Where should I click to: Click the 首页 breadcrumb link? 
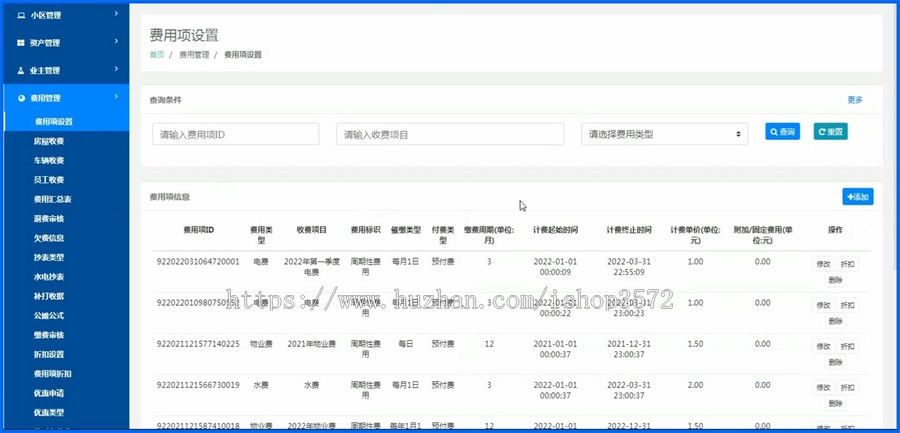pos(157,55)
